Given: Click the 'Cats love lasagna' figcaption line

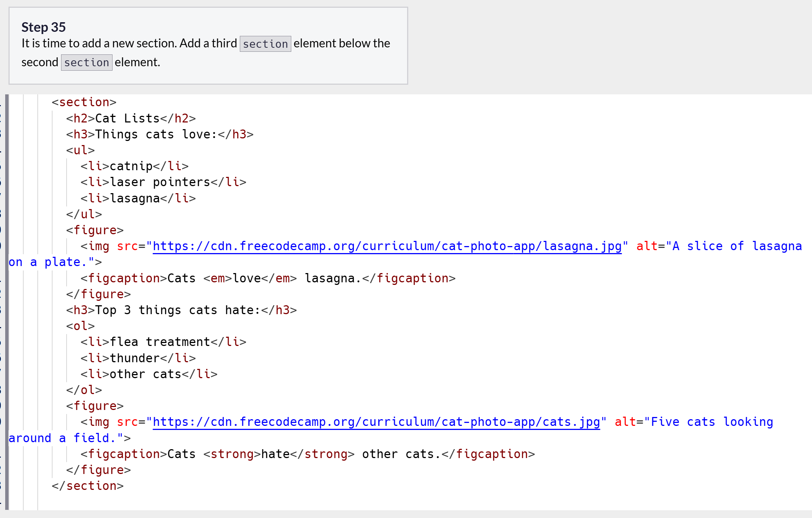Looking at the screenshot, I should pyautogui.click(x=268, y=278).
